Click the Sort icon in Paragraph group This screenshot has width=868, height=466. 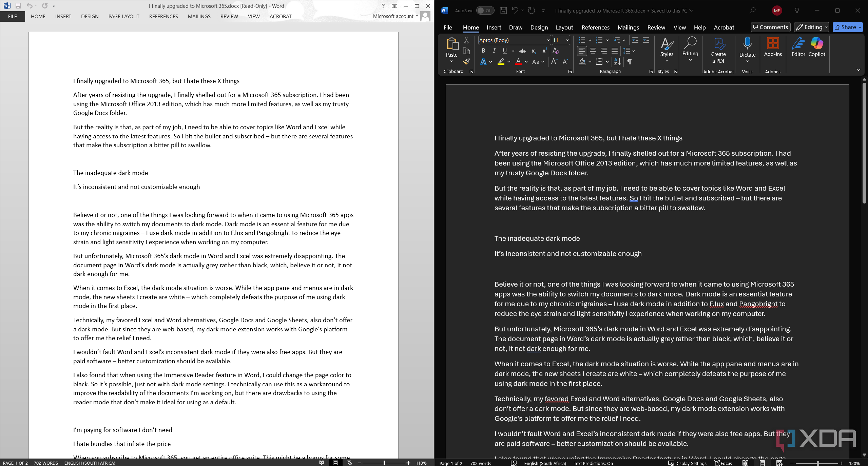coord(618,62)
